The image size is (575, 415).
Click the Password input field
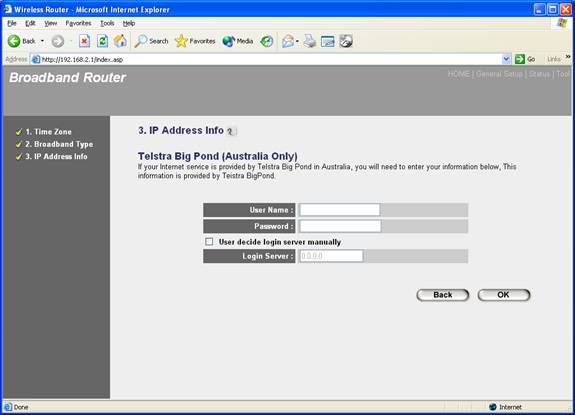[340, 226]
